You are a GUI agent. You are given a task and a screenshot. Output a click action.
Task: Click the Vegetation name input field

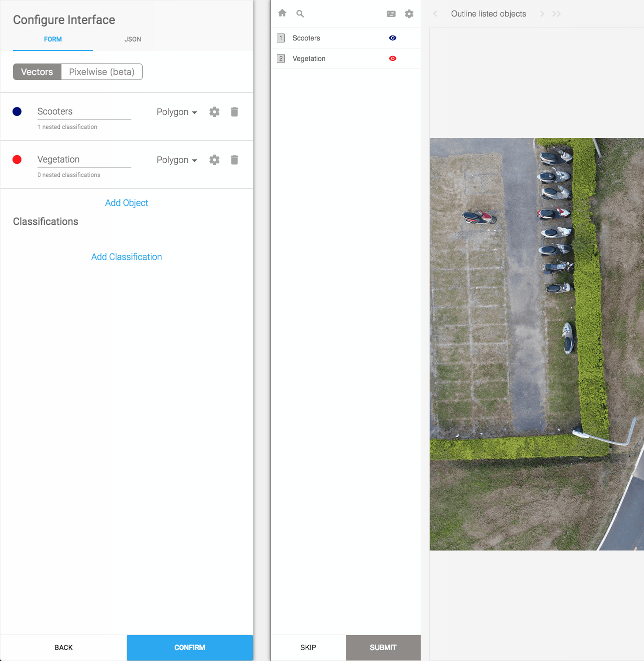click(84, 159)
